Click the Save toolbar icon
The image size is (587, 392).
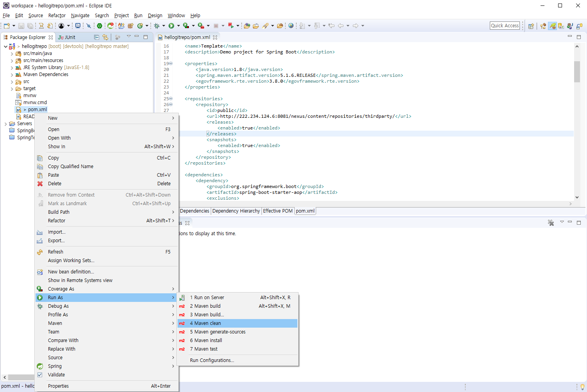tap(21, 26)
